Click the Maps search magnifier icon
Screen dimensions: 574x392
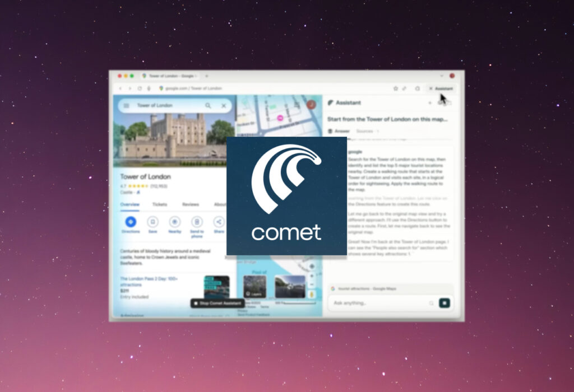[x=208, y=106]
